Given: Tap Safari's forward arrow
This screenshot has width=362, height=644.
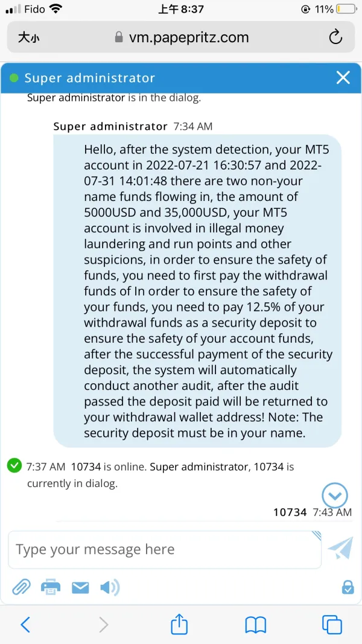Looking at the screenshot, I should [x=103, y=624].
